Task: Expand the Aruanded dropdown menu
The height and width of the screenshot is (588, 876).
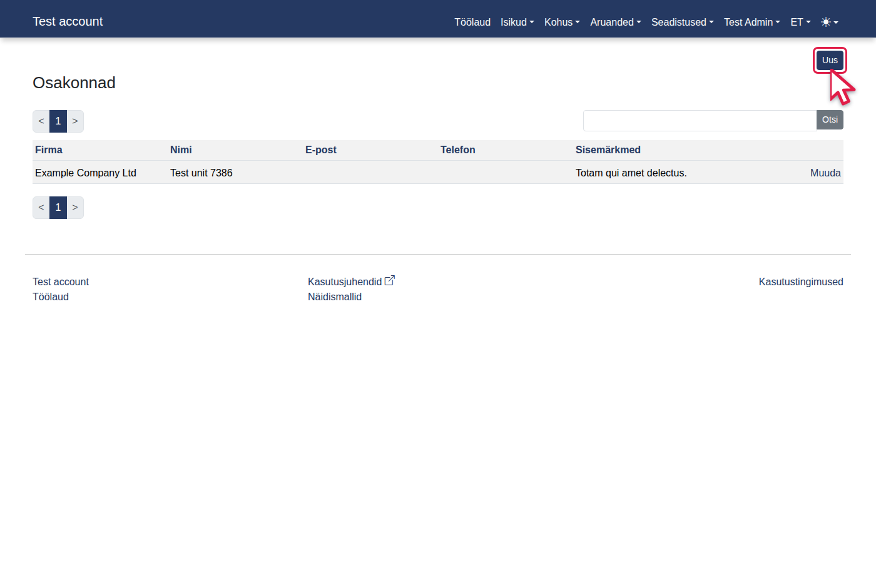Action: point(616,22)
